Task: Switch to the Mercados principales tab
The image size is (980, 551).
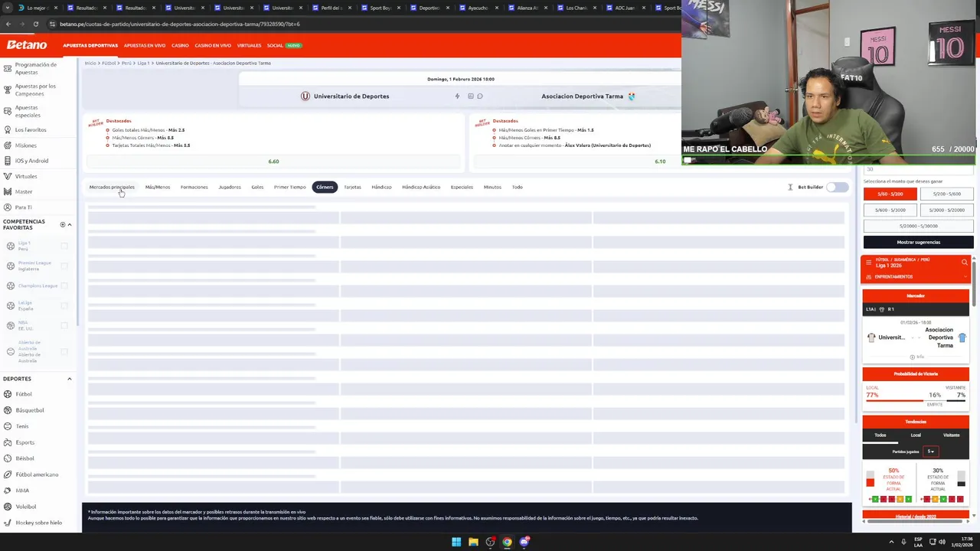Action: pos(112,187)
